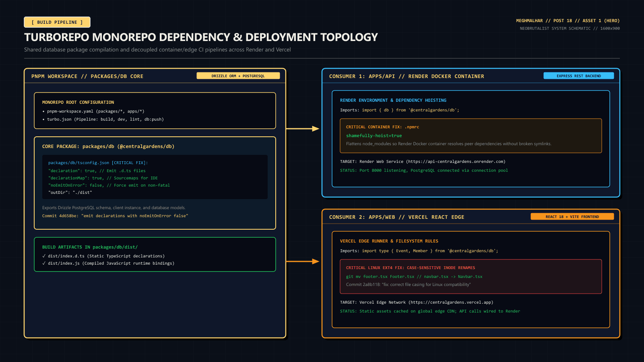The width and height of the screenshot is (644, 362).
Task: Select the "shamefully-hoist=true" setting
Action: 374,136
